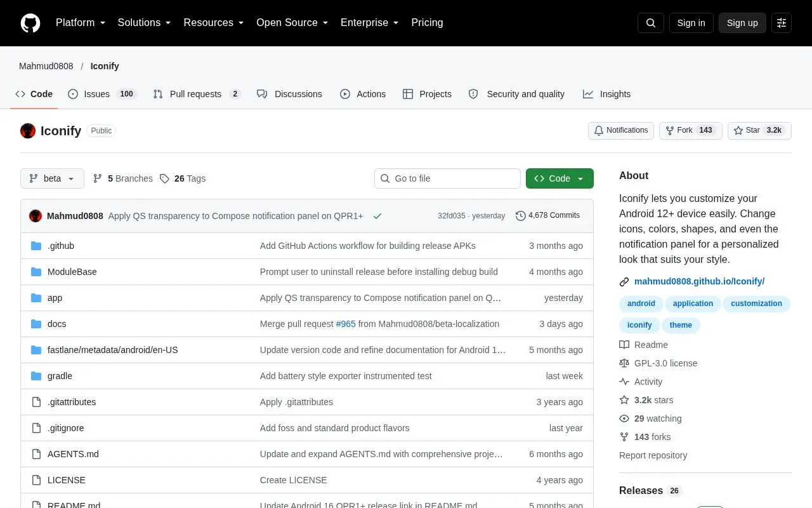Viewport: 812px width, 508px height.
Task: Open commit hash 32fd035
Action: 451,216
